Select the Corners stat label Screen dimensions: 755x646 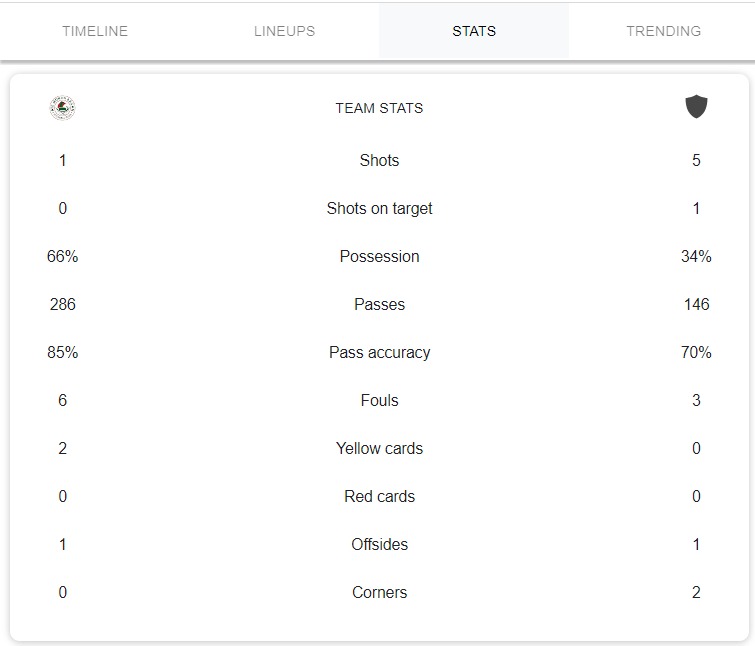[x=379, y=592]
